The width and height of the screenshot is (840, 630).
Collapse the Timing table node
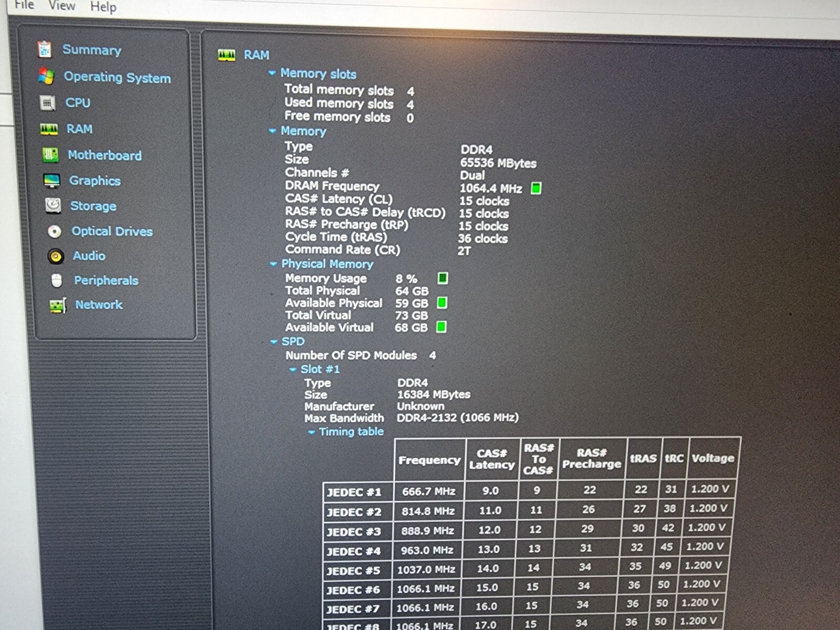point(311,432)
